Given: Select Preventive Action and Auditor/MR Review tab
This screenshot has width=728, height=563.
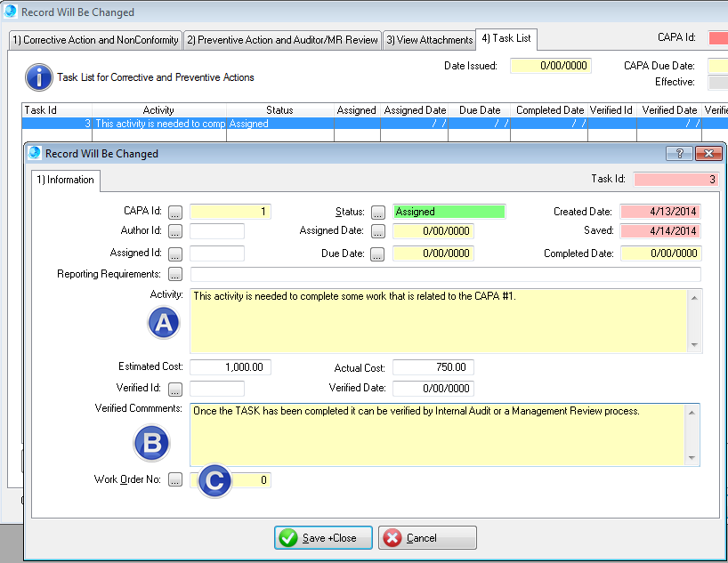Looking at the screenshot, I should 281,40.
